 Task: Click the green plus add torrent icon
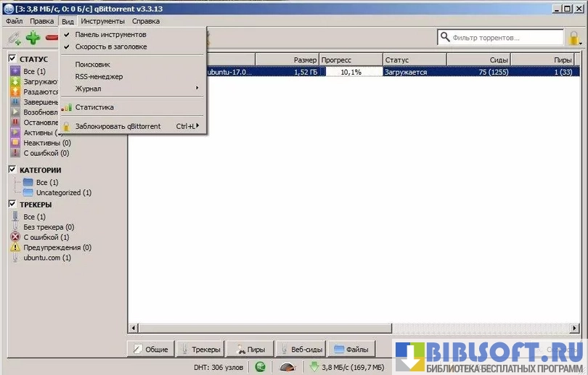click(33, 38)
